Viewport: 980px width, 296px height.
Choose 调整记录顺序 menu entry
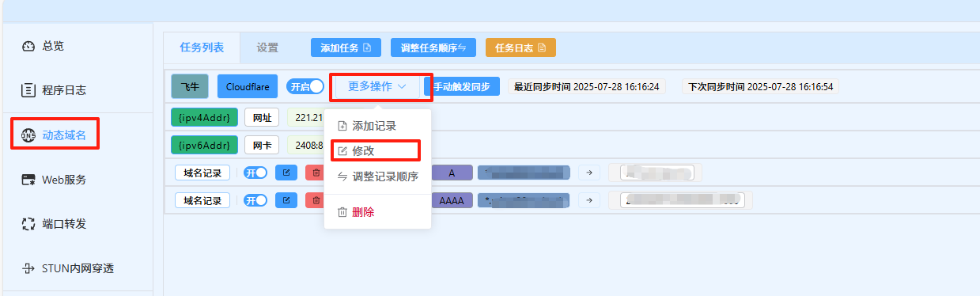coord(377,176)
